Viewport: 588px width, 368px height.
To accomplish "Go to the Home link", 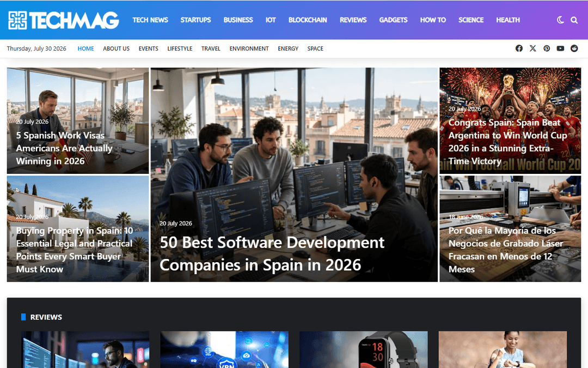I will click(85, 49).
